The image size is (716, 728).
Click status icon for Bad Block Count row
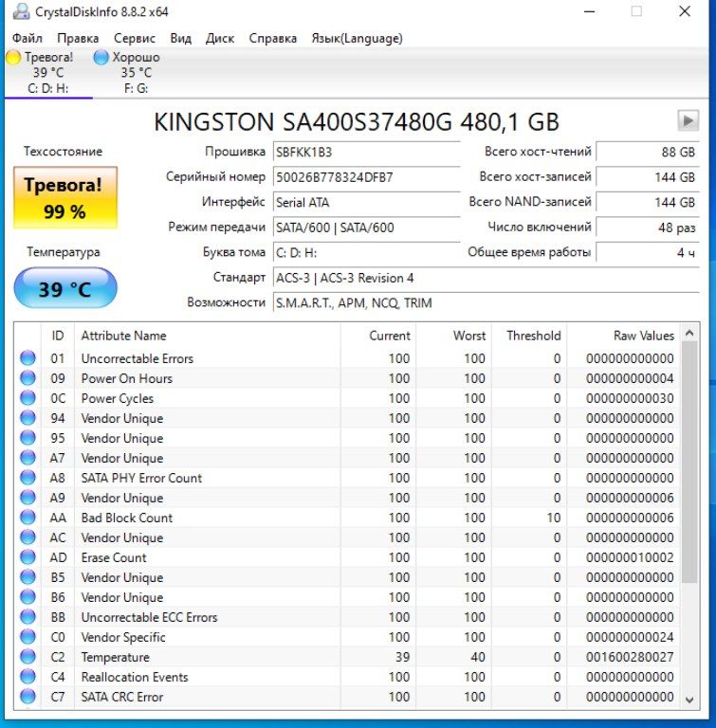pos(28,518)
